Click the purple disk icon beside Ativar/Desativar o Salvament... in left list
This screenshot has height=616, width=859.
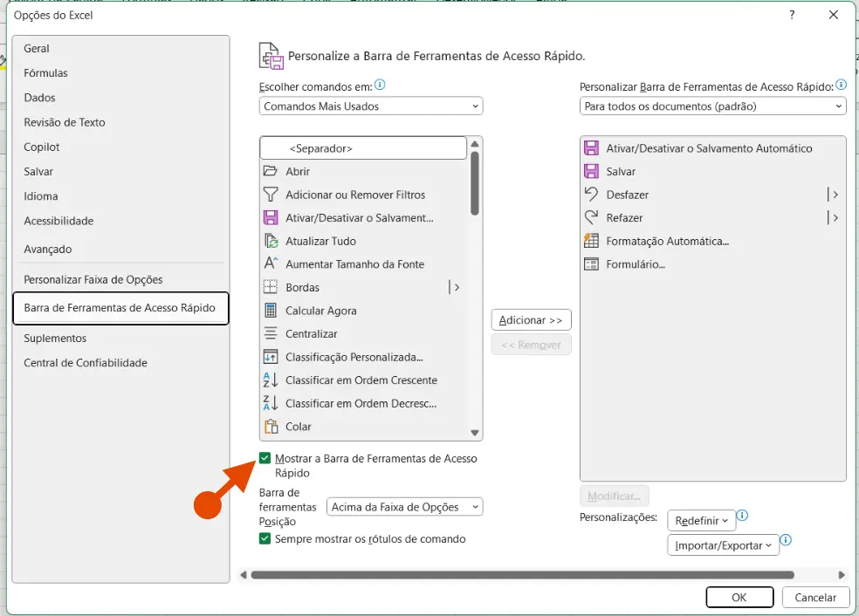click(x=270, y=218)
